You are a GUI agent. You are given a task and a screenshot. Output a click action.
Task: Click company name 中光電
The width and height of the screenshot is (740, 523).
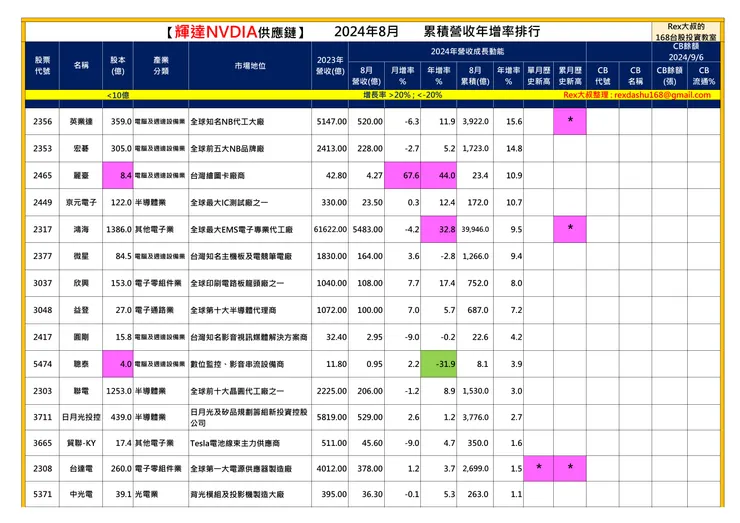tap(81, 494)
